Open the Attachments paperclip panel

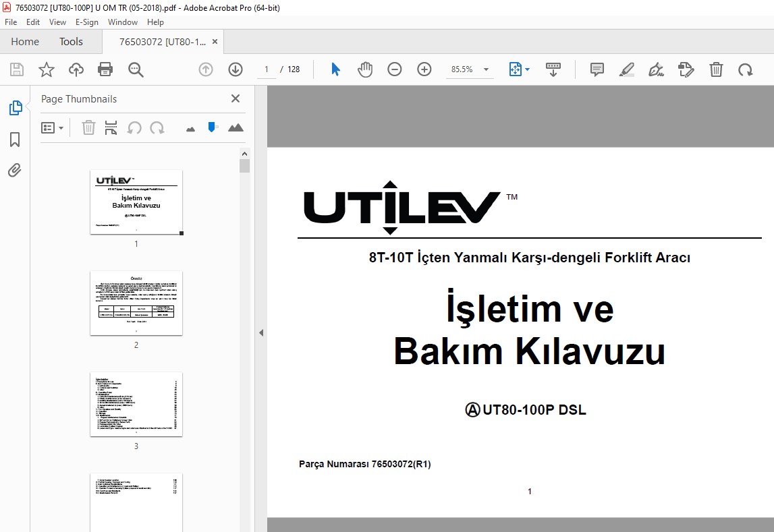click(x=15, y=171)
